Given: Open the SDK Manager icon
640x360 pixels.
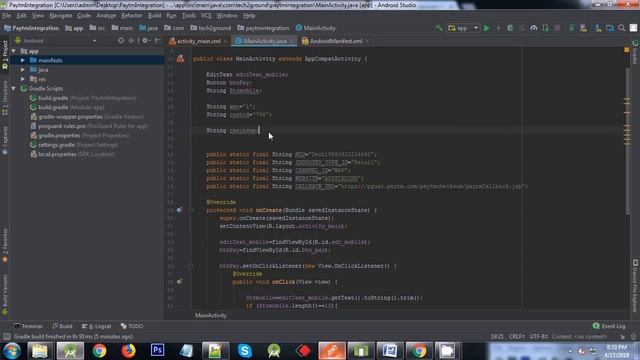Looking at the screenshot, I should tap(598, 28).
